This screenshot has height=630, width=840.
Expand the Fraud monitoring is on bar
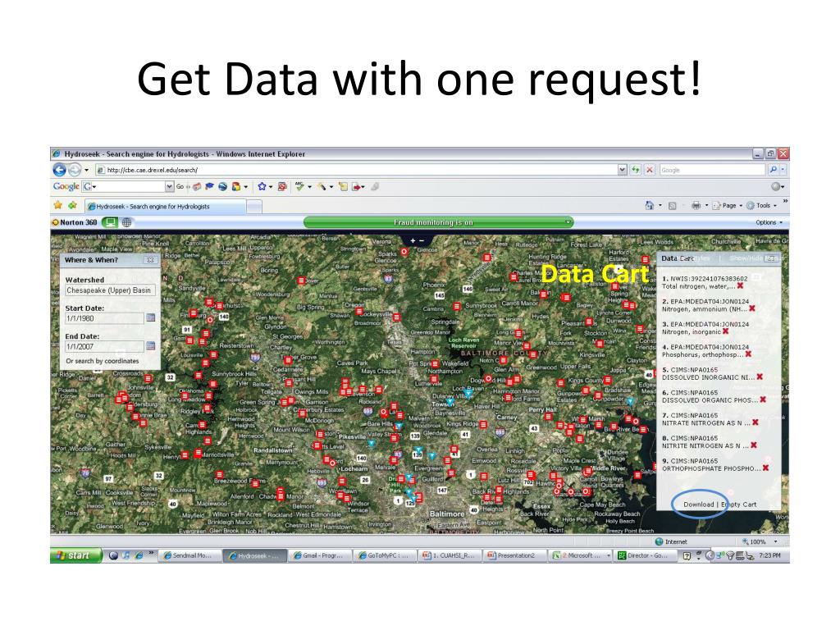point(568,221)
